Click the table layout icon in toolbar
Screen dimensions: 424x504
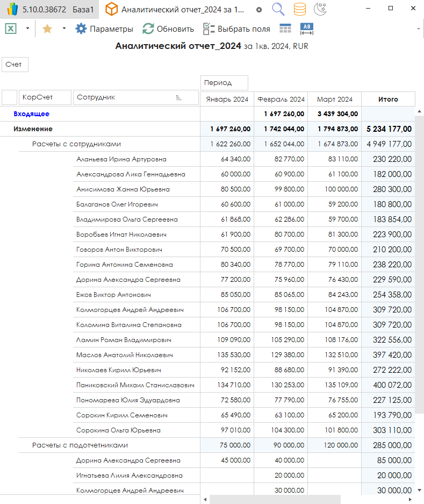point(285,29)
